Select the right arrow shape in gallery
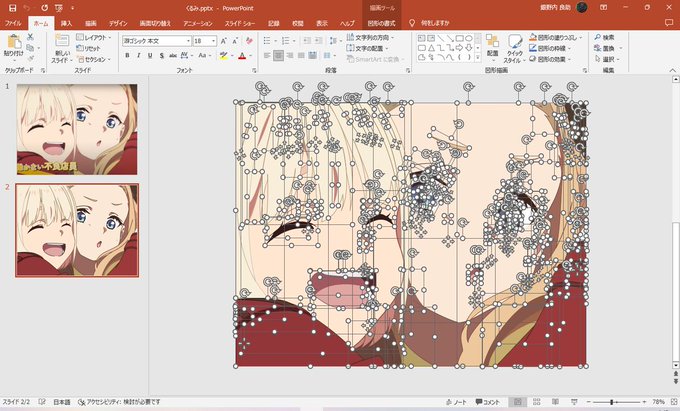This screenshot has height=411, width=680. pyautogui.click(x=459, y=48)
